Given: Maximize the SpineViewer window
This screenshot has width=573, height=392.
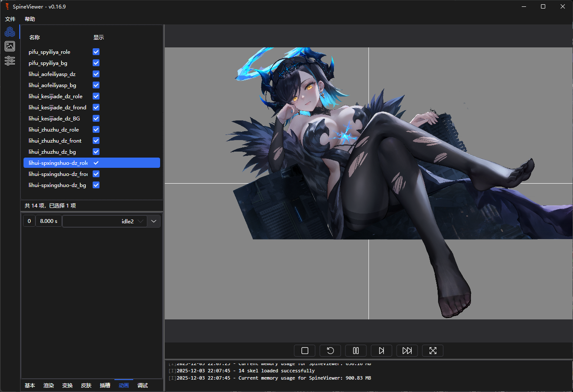Looking at the screenshot, I should [543, 6].
